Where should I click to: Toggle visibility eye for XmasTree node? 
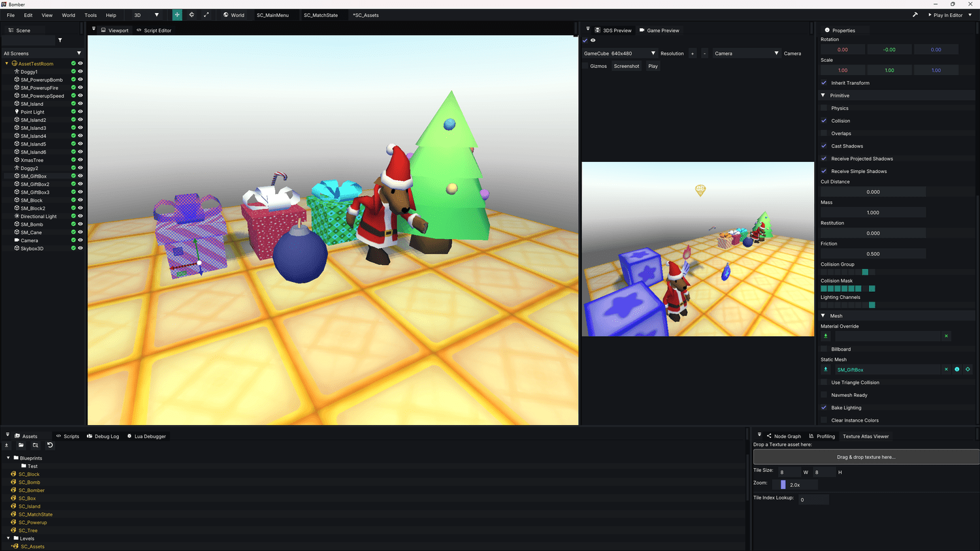pyautogui.click(x=80, y=160)
